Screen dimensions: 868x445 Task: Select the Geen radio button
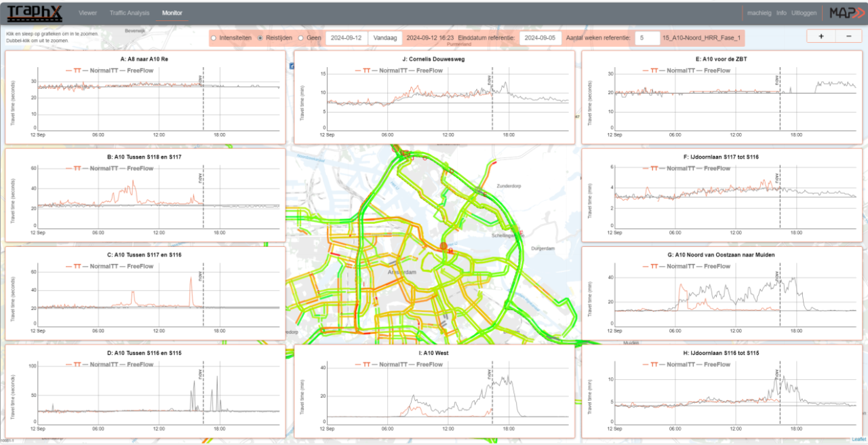(x=300, y=38)
